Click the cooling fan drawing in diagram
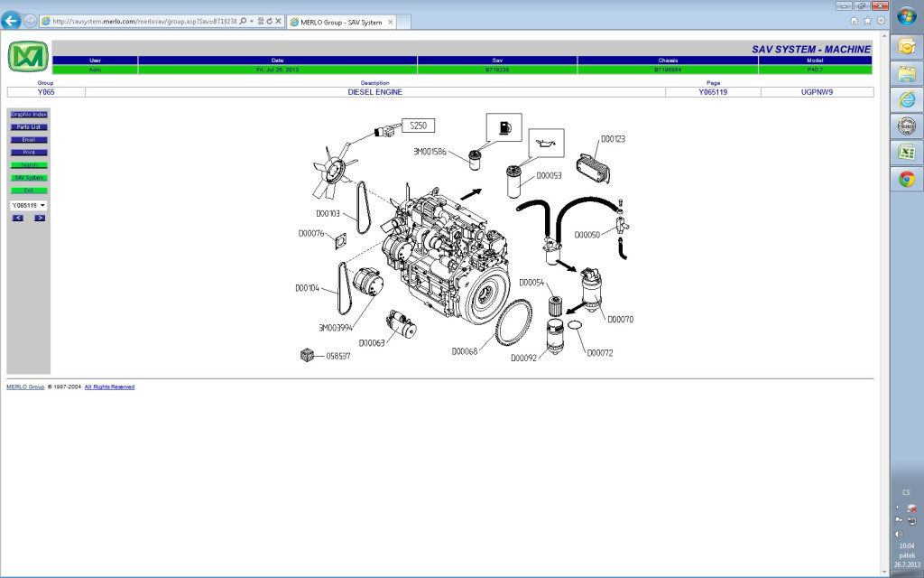 click(334, 170)
